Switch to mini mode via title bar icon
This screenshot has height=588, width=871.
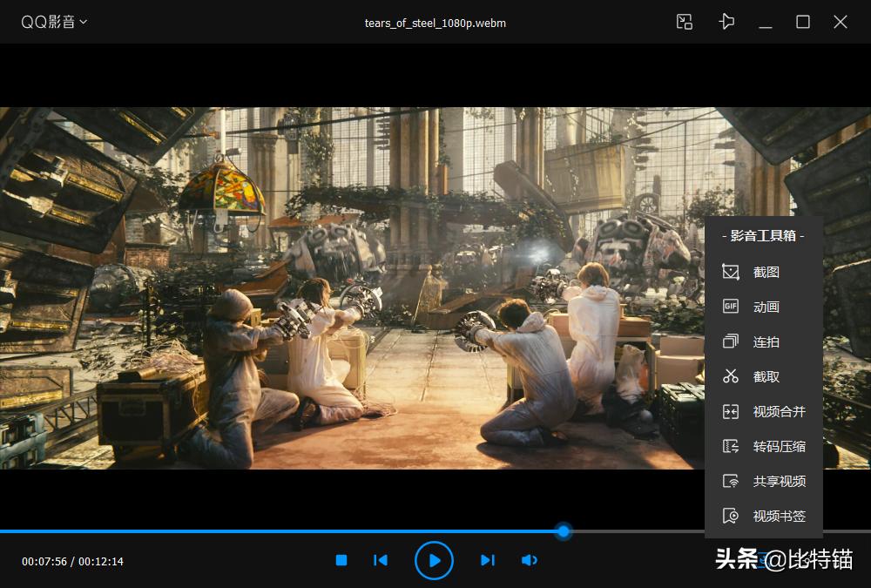point(685,22)
